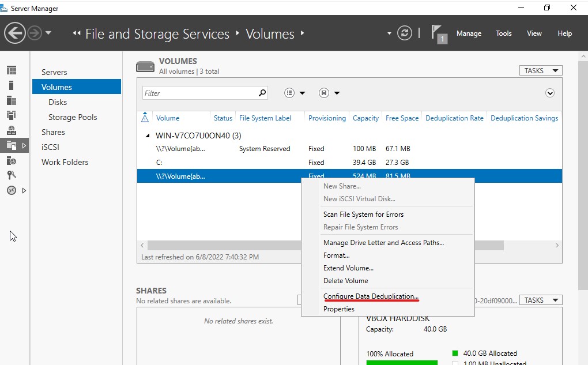Click the horizontal scrollbar right arrow

click(557, 245)
